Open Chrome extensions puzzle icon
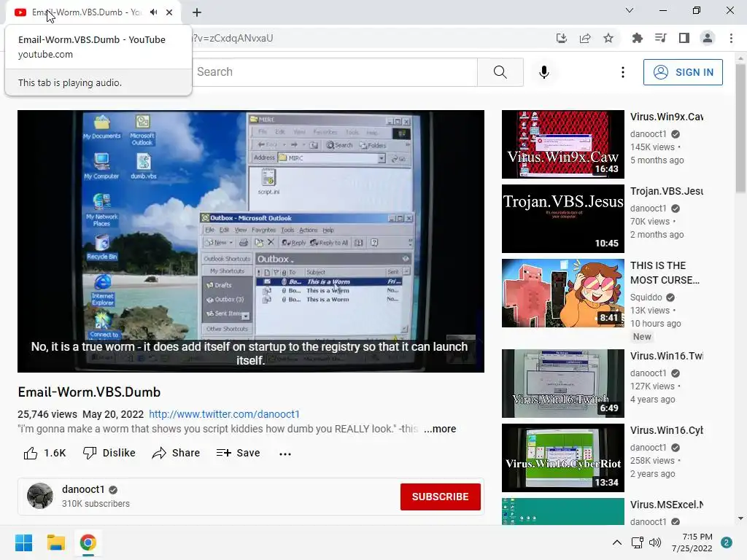Screen dimensions: 747x560 click(637, 38)
